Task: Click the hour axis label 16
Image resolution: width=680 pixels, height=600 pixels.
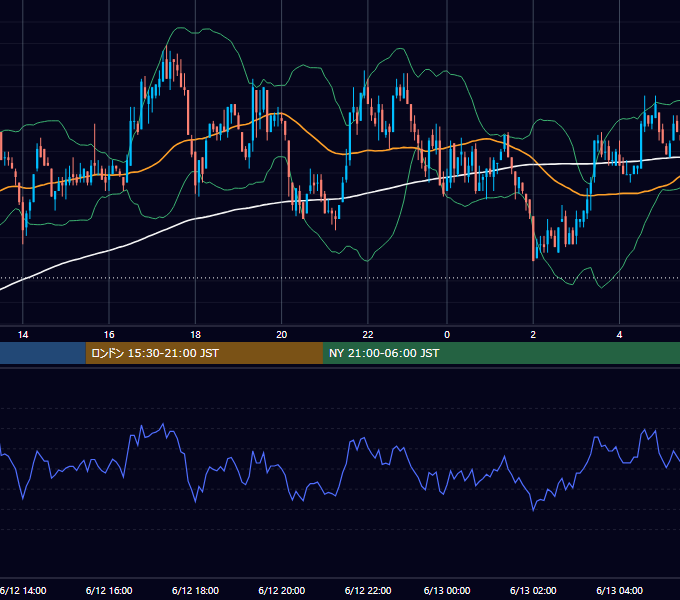Action: tap(109, 334)
